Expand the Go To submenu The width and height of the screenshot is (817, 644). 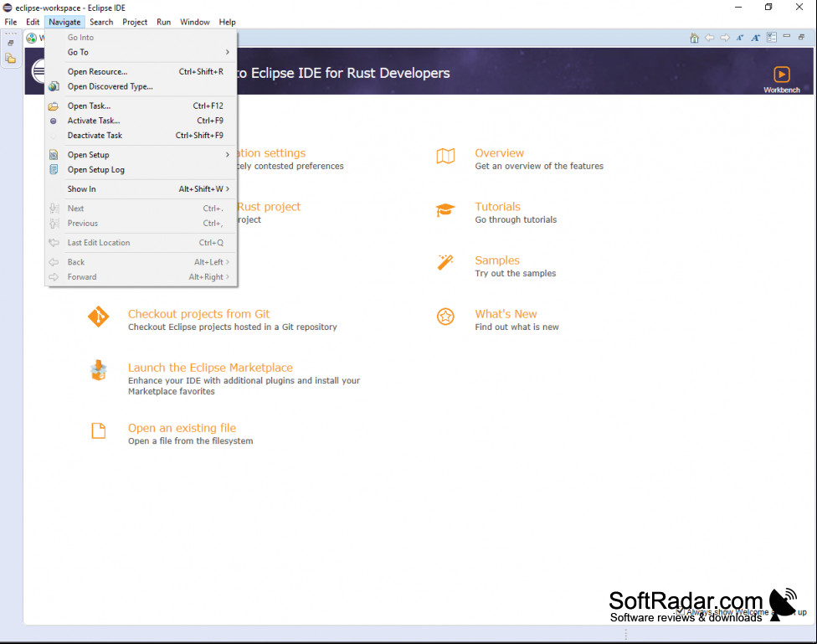[141, 52]
